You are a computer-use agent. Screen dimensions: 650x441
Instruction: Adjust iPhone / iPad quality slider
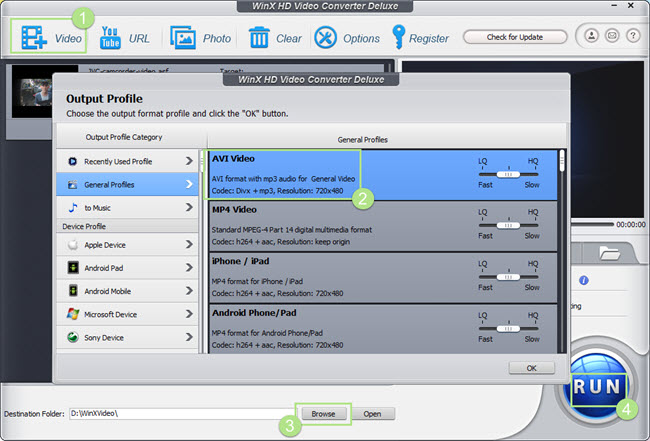[x=508, y=277]
